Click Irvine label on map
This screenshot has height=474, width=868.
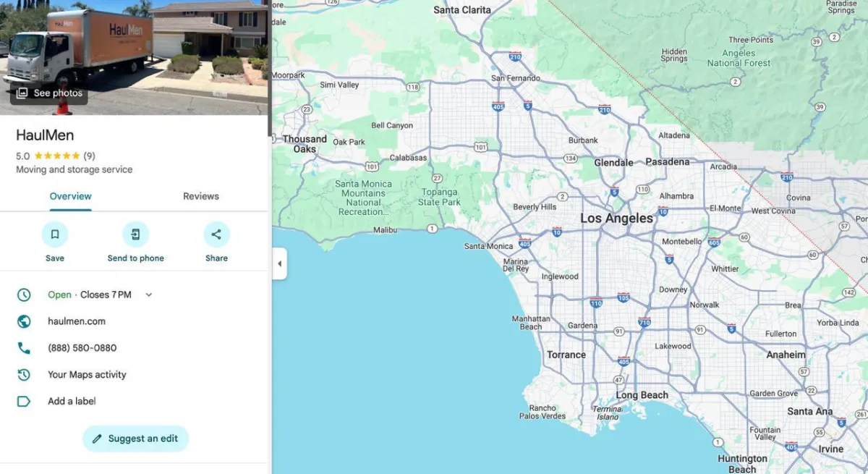pos(831,449)
